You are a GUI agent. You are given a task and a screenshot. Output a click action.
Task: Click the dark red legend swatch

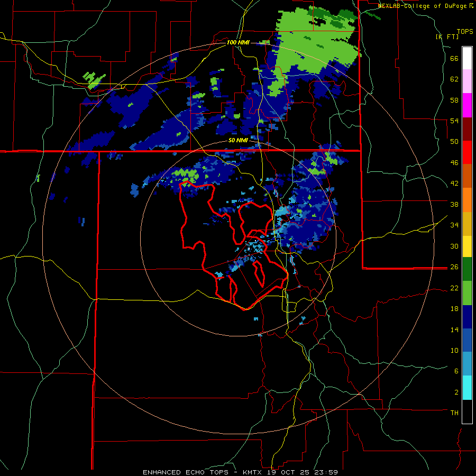(x=467, y=129)
